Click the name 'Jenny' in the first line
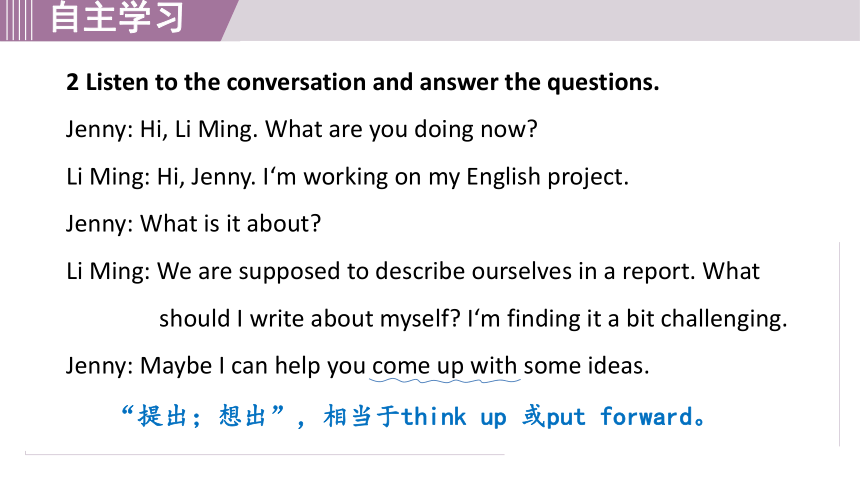Screen dimensions: 860x484 click(x=97, y=130)
